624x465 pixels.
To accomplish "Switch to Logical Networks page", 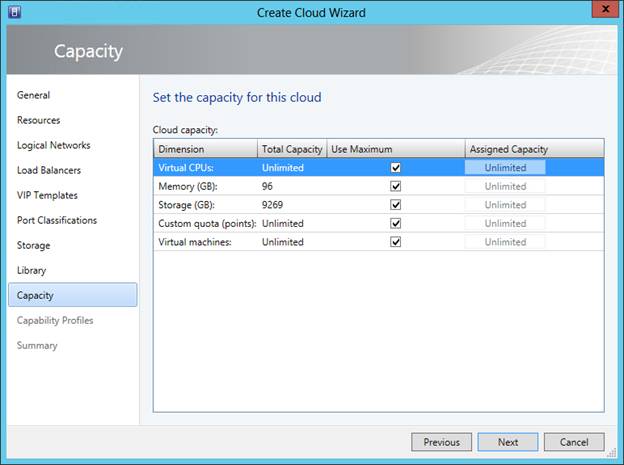I will click(x=54, y=145).
